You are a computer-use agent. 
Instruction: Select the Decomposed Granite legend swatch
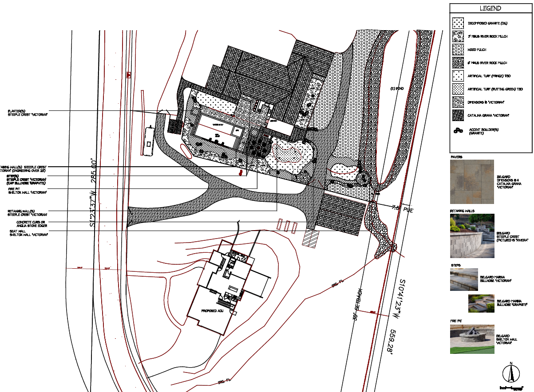click(458, 24)
